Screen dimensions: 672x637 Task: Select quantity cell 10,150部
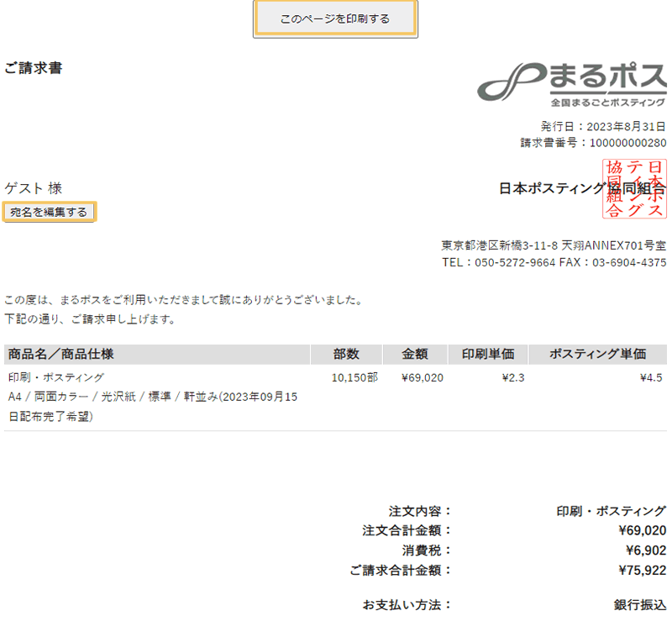(354, 377)
